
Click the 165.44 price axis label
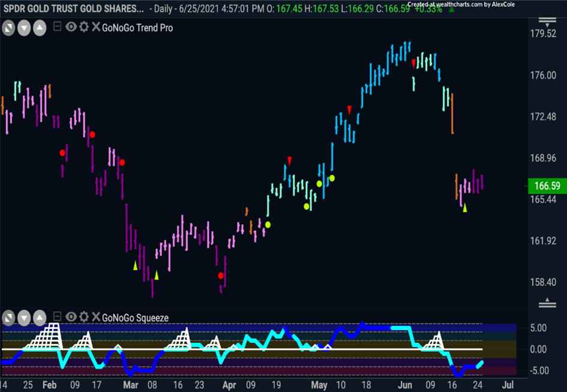543,200
